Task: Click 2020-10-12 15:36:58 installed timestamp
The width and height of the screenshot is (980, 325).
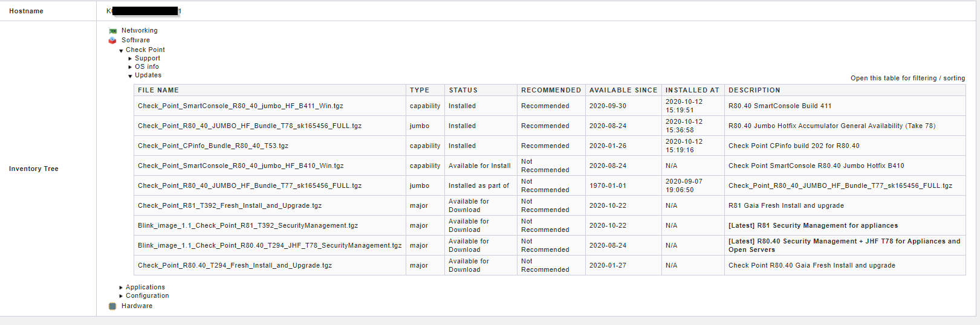Action: [x=684, y=126]
